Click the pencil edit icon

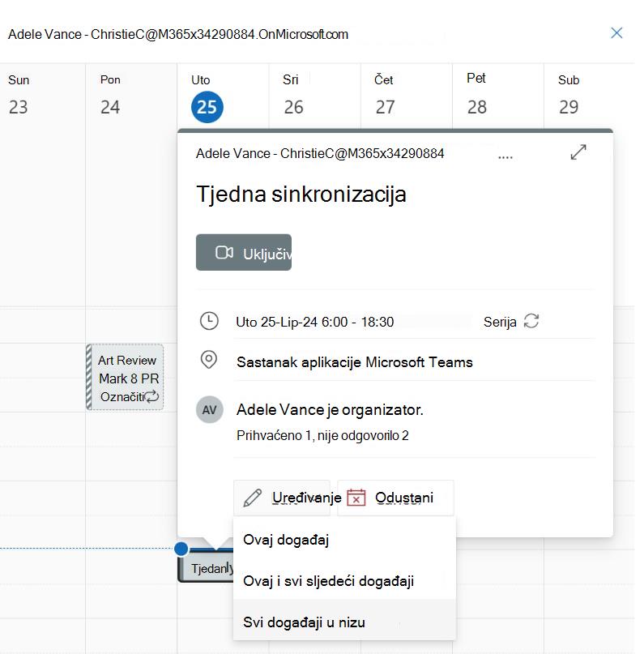point(252,498)
